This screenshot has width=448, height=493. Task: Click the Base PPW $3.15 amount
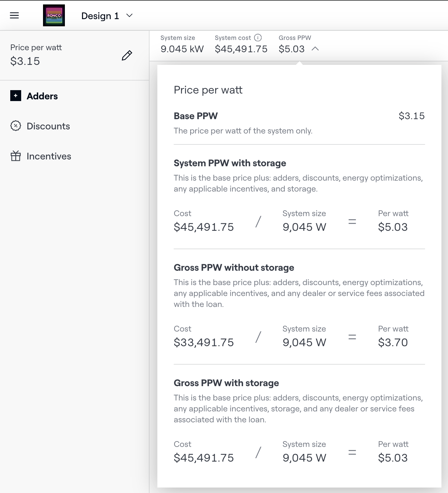coord(411,116)
